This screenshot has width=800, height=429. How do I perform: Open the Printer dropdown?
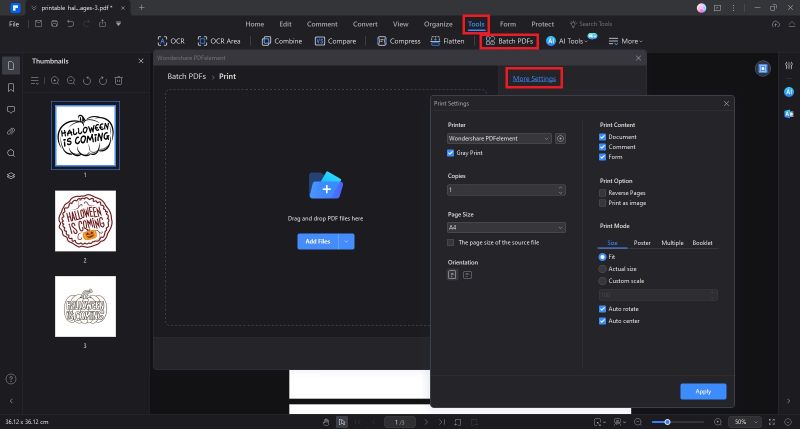pyautogui.click(x=499, y=138)
